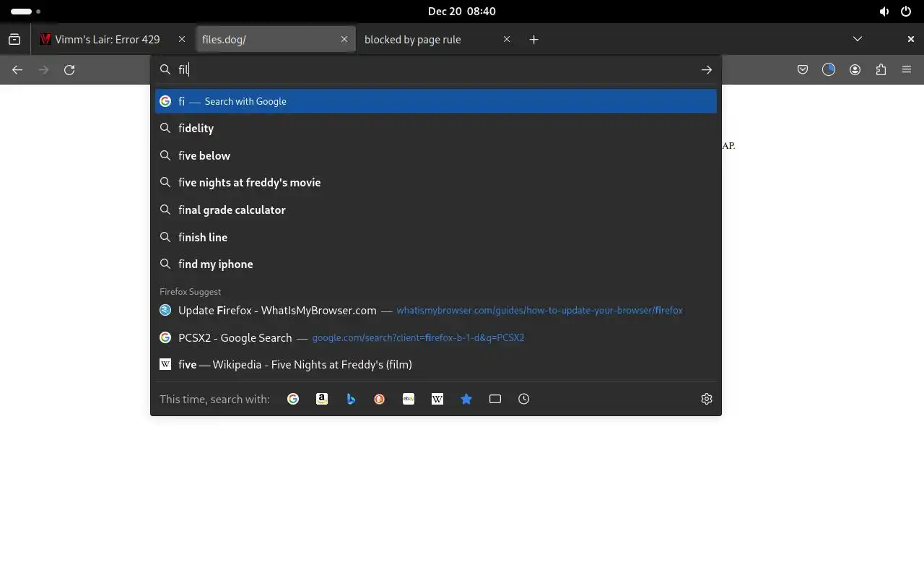
Task: Go back using the back arrow
Action: pyautogui.click(x=17, y=70)
